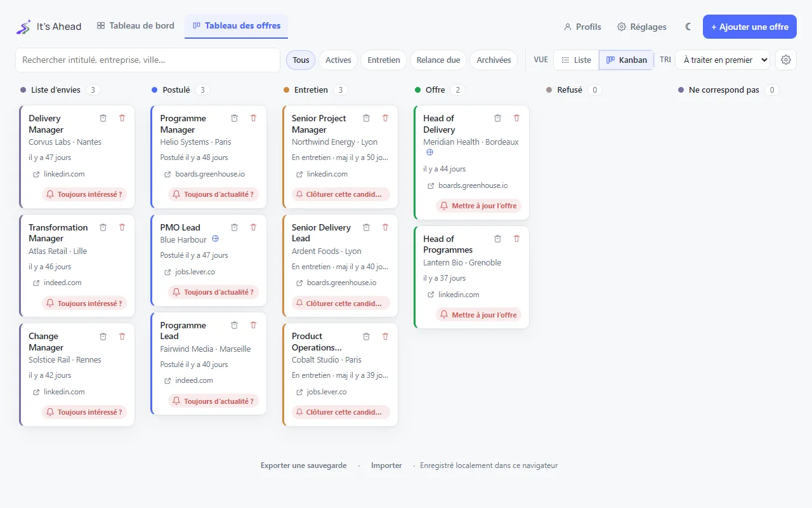Focus the search offers input field
Image resolution: width=812 pixels, height=508 pixels.
click(x=148, y=60)
